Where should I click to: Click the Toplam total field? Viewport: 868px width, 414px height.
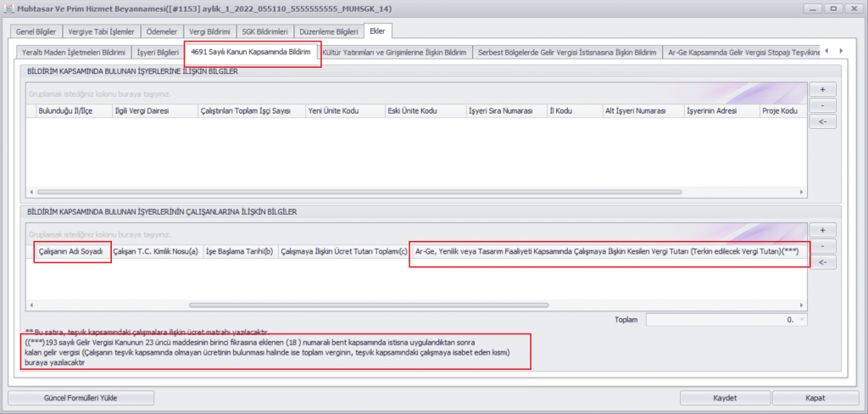[721, 320]
